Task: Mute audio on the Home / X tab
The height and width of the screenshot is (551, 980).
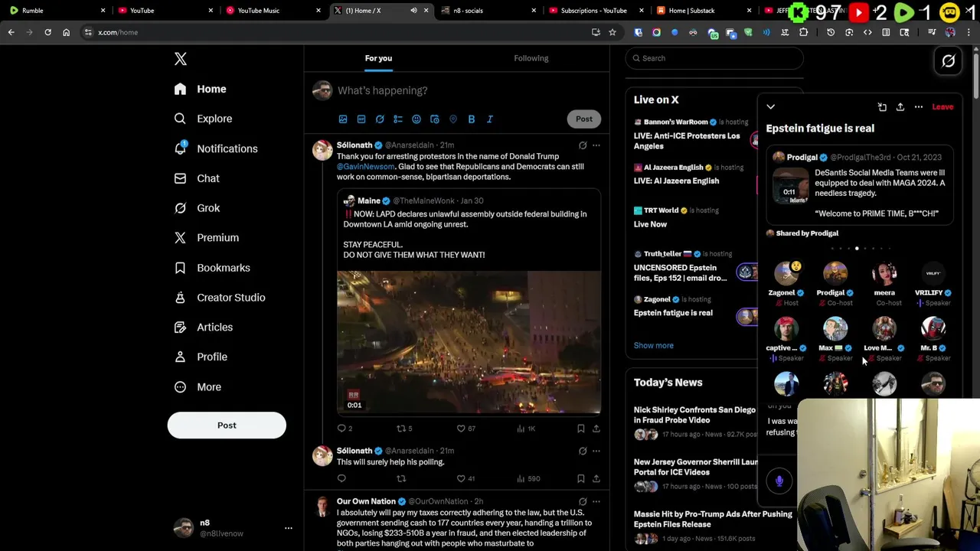Action: point(413,11)
